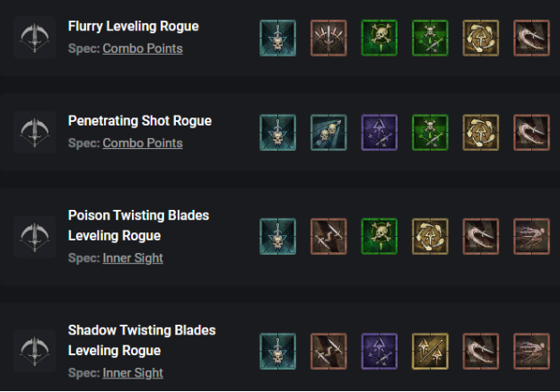
Task: Open the Penetrating Shot Rogue build title
Action: point(139,120)
